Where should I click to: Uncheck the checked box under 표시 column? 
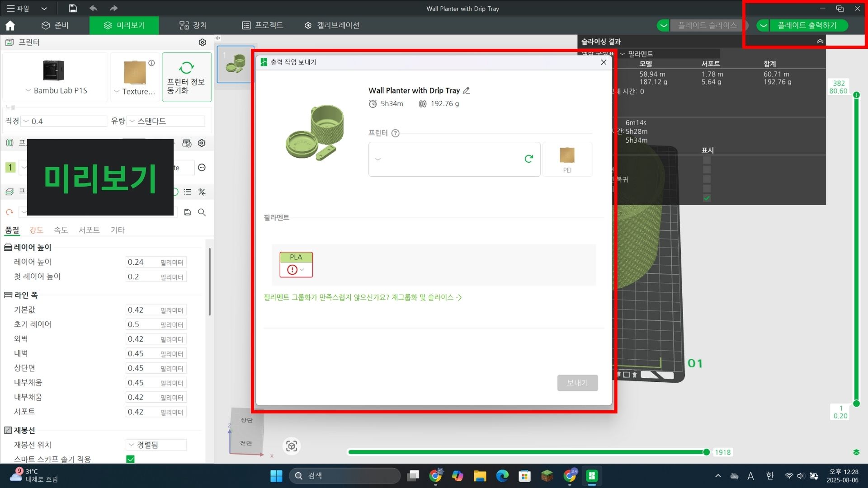click(x=707, y=198)
